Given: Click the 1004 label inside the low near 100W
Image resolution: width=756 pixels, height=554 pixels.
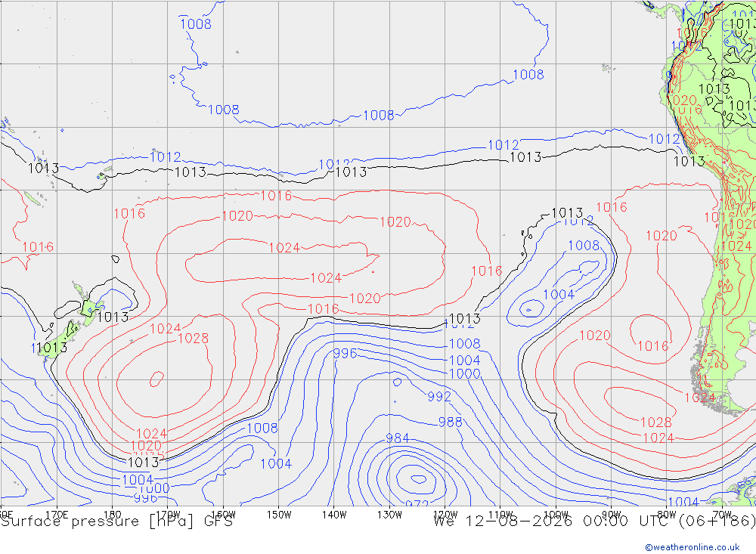Looking at the screenshot, I should [559, 295].
